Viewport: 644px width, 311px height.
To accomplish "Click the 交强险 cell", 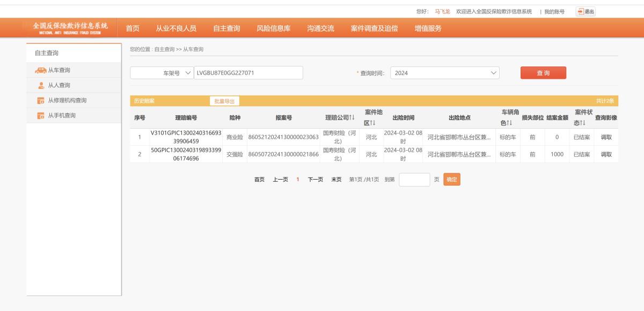I will (235, 154).
